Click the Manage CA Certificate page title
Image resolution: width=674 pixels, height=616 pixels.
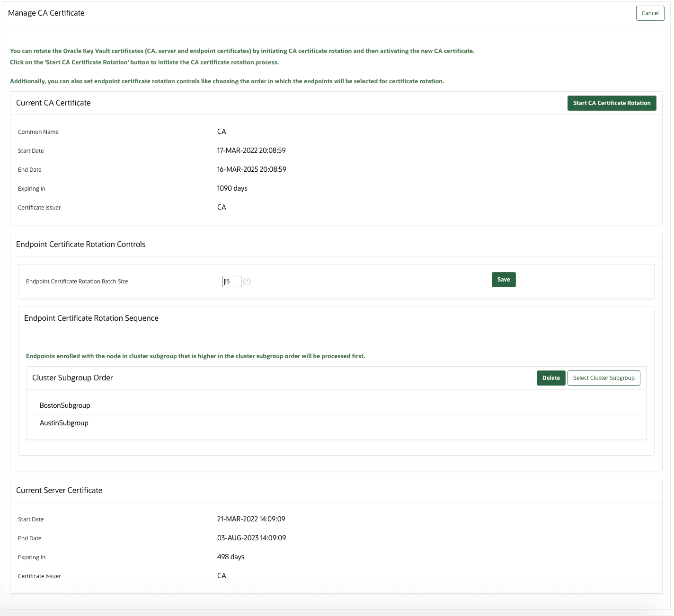[x=46, y=13]
